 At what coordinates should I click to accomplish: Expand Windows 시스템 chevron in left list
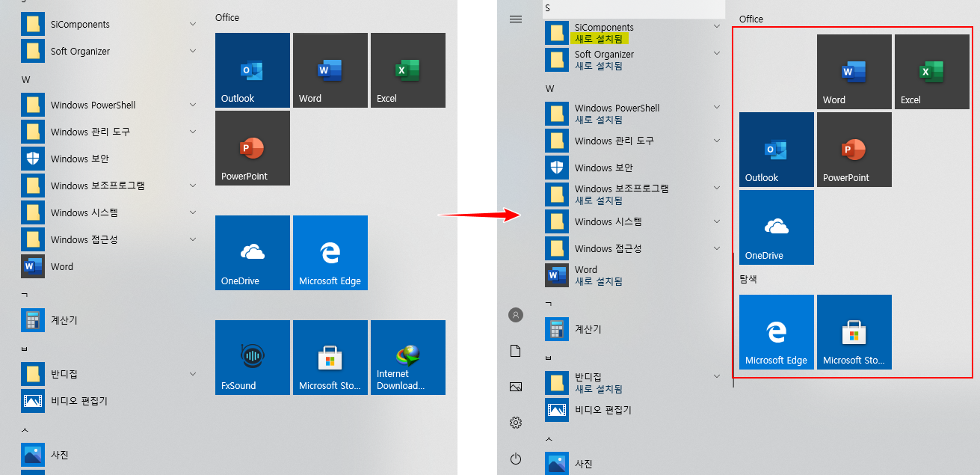193,212
